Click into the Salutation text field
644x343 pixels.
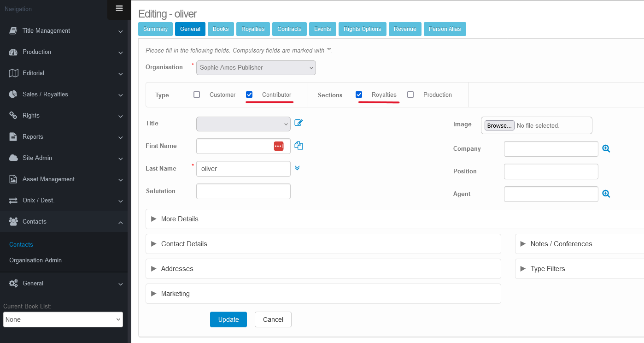point(243,191)
